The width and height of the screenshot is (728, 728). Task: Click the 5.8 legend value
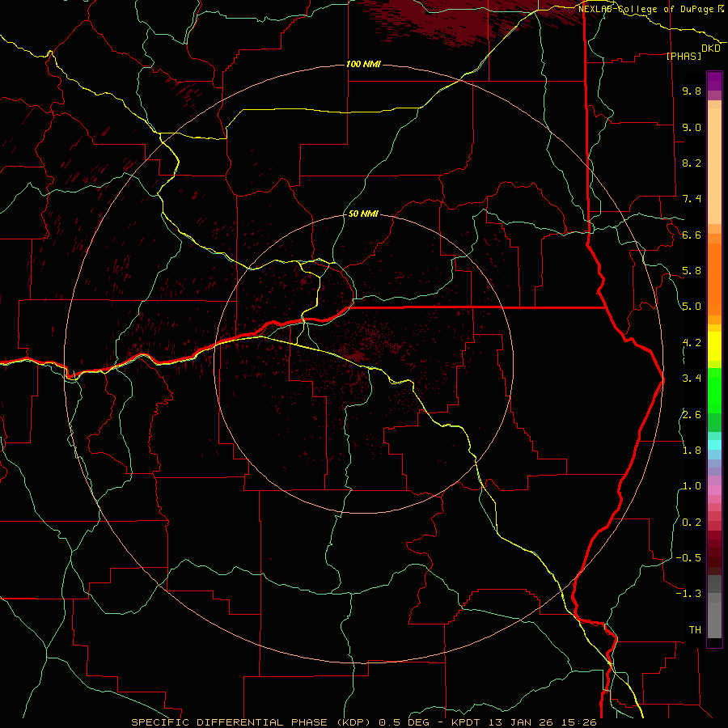click(x=692, y=271)
